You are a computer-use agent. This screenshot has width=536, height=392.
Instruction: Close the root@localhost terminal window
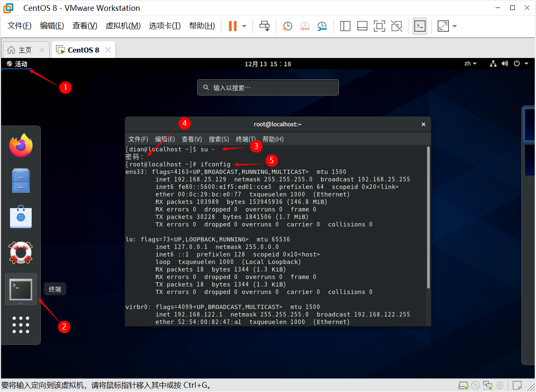(x=423, y=124)
